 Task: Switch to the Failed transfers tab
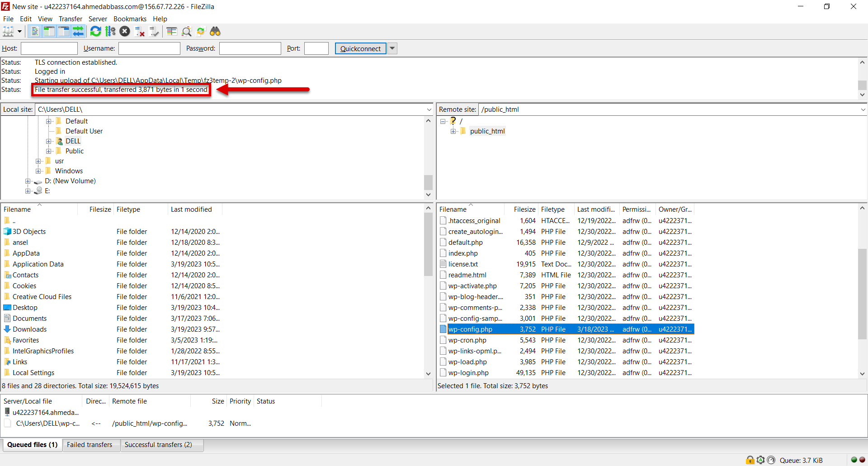point(90,445)
